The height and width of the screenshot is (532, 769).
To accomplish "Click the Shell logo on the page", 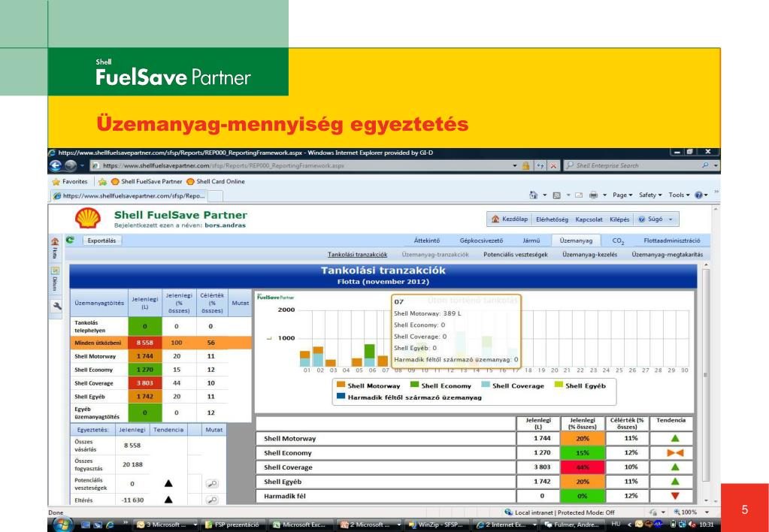I will click(x=88, y=218).
